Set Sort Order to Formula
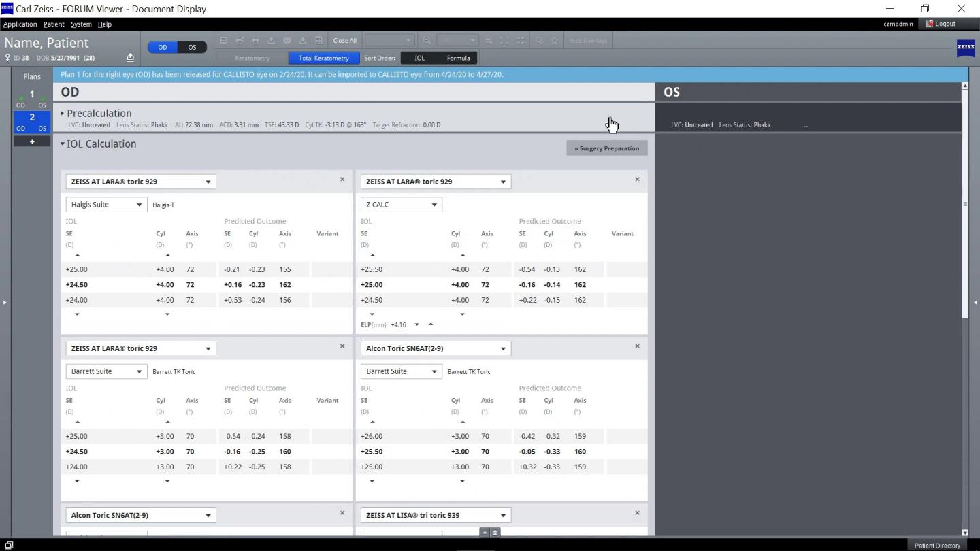The height and width of the screenshot is (551, 980). (x=457, y=58)
